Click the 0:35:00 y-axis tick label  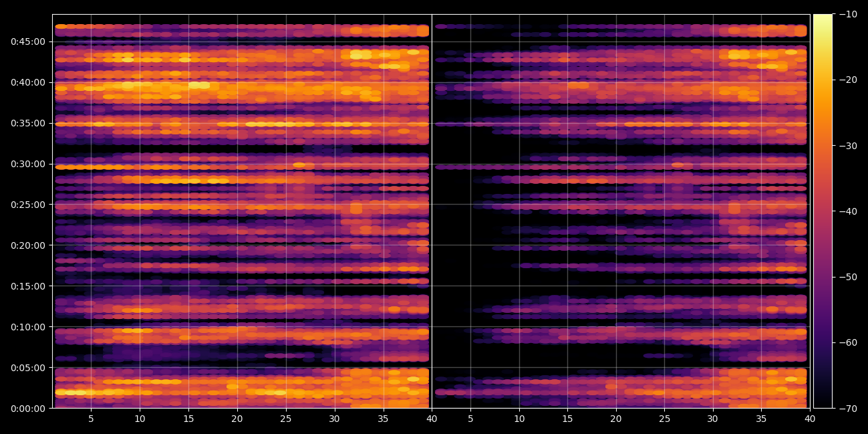(x=28, y=123)
